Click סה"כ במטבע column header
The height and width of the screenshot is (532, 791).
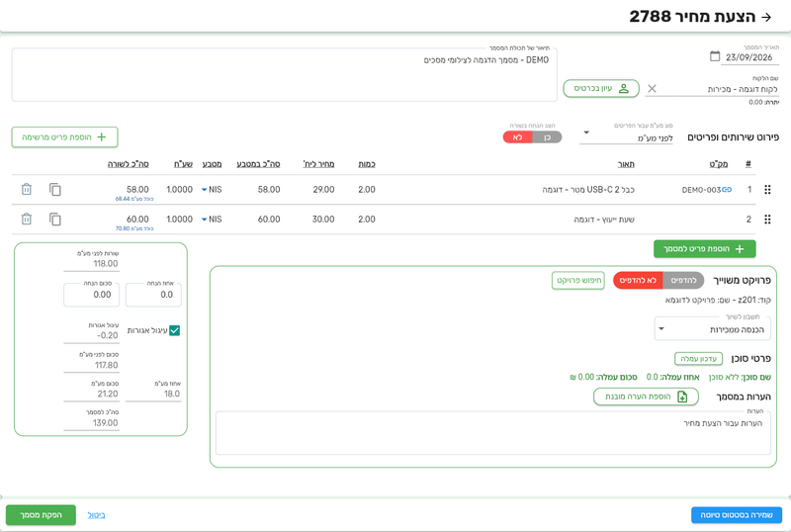tap(258, 164)
